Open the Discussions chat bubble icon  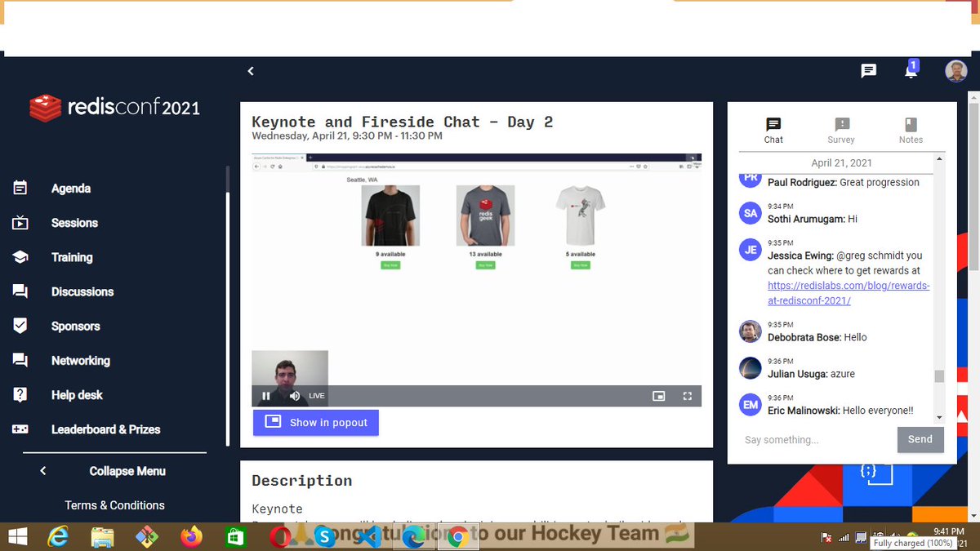(20, 291)
